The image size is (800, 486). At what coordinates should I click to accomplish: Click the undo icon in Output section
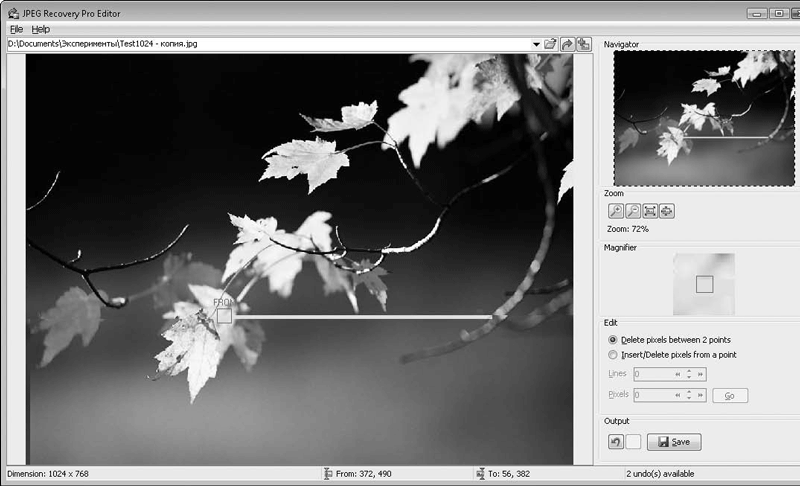pos(616,442)
